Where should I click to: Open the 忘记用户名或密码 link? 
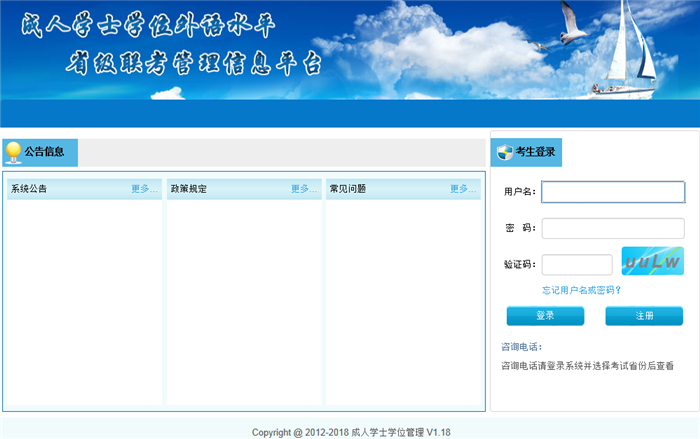(581, 290)
